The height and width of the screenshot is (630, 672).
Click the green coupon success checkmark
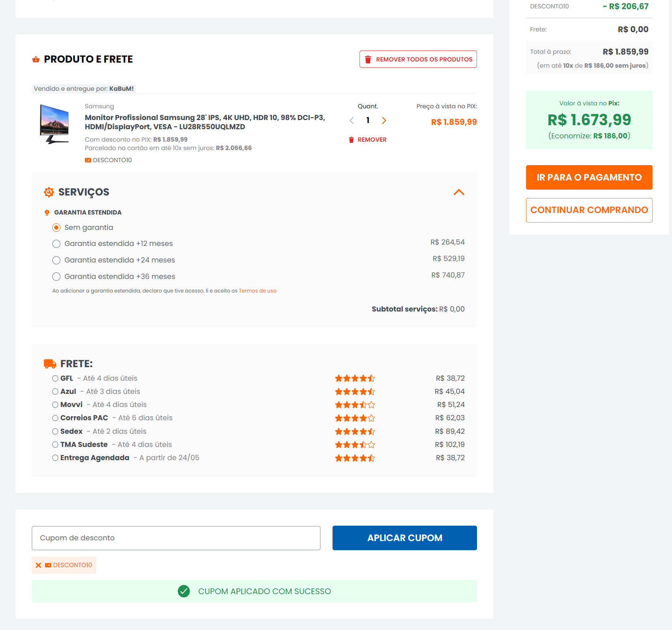[184, 591]
